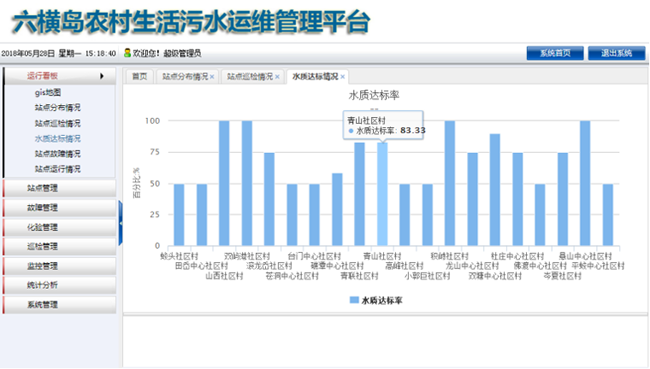Click the highlighted 青山社区村 bar
Screen dimensions: 650x369
point(382,194)
